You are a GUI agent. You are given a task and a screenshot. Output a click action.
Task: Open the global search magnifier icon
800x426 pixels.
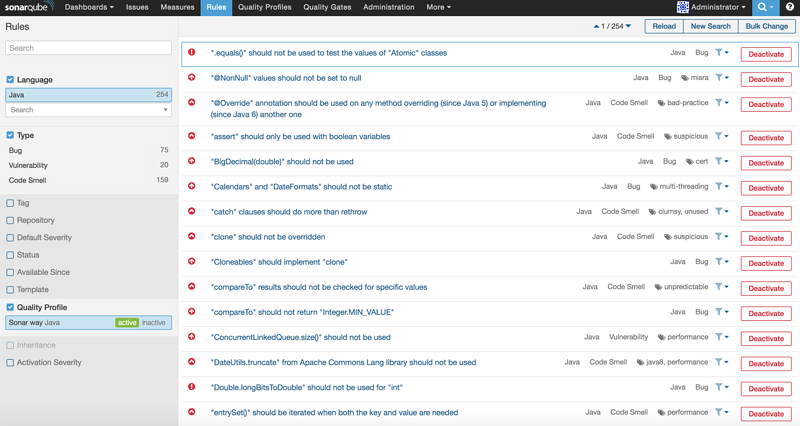click(762, 7)
